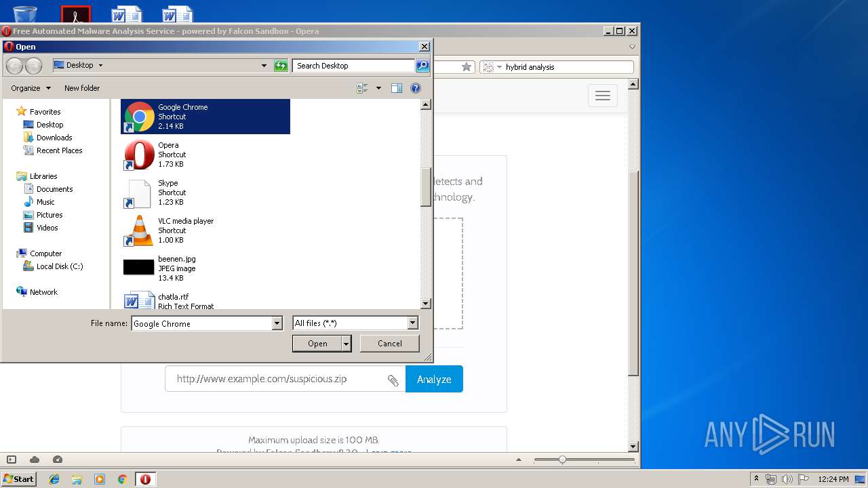This screenshot has height=488, width=868.
Task: Click the File name input field
Action: pyautogui.click(x=201, y=324)
